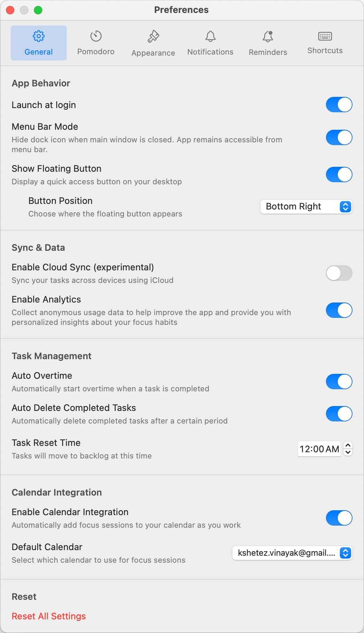Open the Button Position dropdown
This screenshot has height=633, width=364.
coord(306,207)
